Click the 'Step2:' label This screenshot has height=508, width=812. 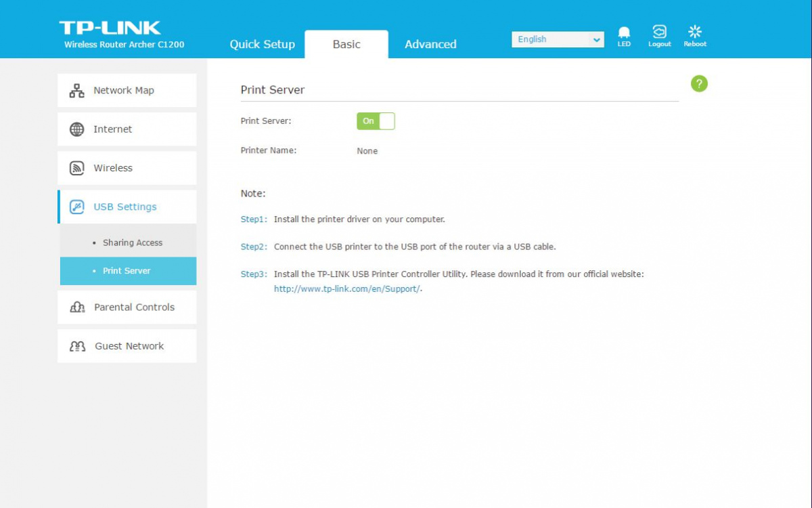(x=254, y=247)
